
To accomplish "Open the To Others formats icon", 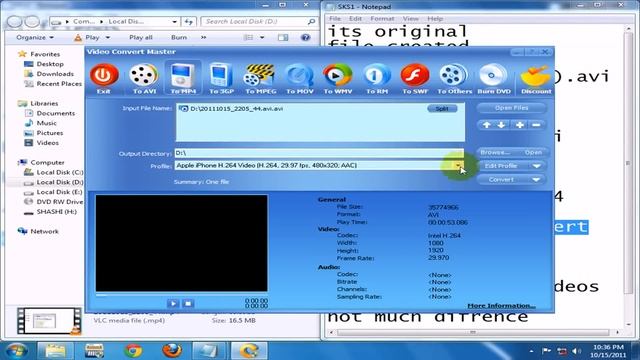I will (x=454, y=76).
